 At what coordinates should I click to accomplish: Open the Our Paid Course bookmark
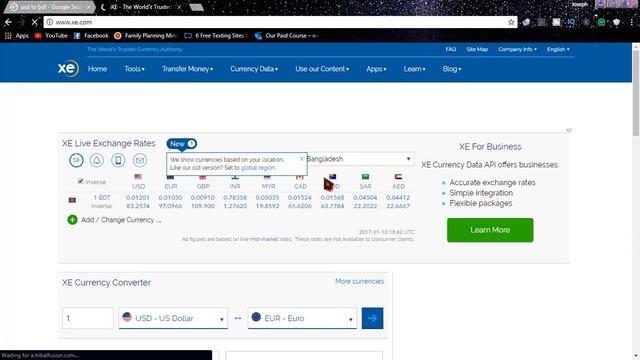click(287, 36)
